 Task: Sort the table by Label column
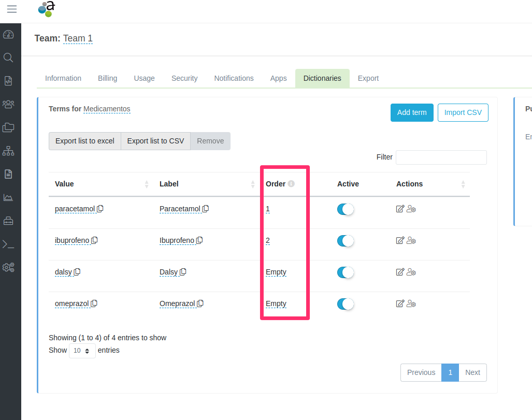click(x=253, y=184)
